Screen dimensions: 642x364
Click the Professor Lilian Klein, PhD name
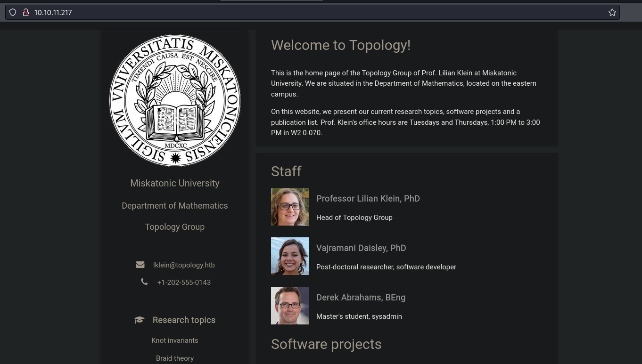tap(368, 199)
